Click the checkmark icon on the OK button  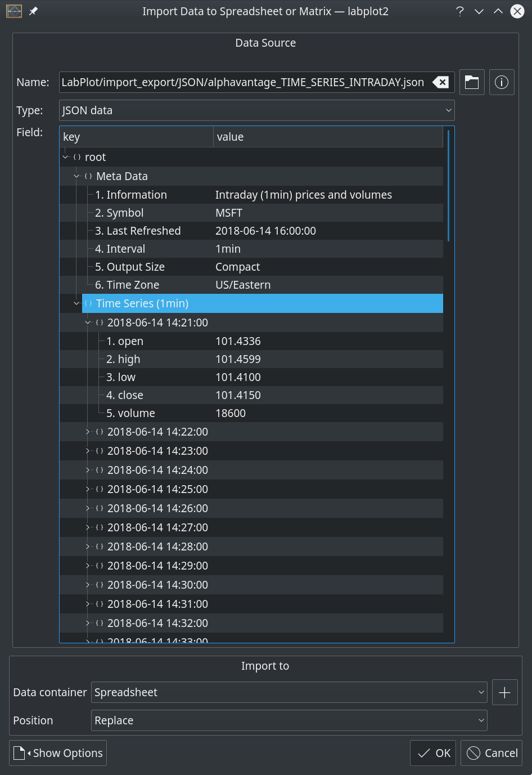tap(423, 752)
